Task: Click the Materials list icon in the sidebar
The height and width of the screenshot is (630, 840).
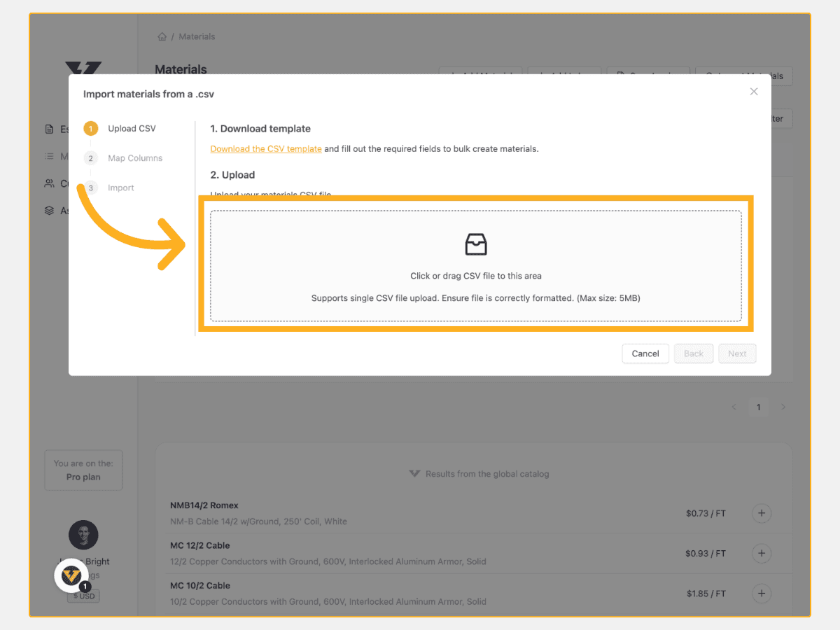Action: click(50, 156)
